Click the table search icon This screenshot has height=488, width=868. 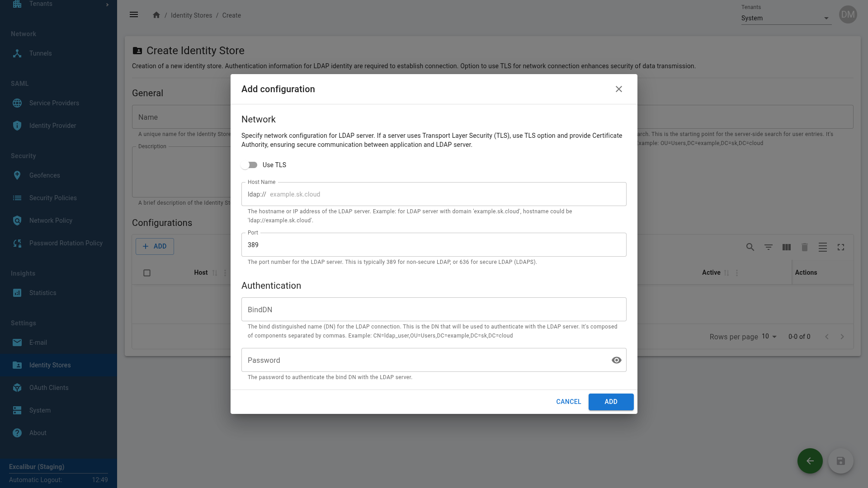pyautogui.click(x=750, y=247)
